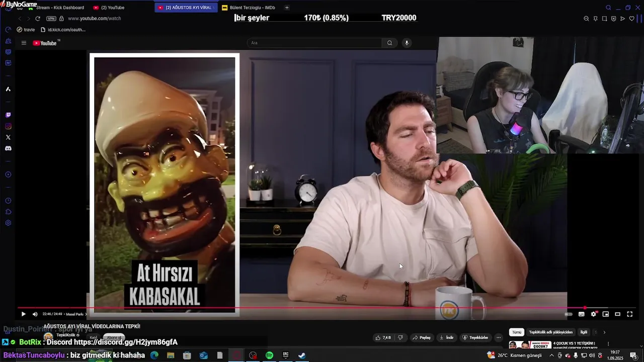The width and height of the screenshot is (644, 362).
Task: Focus the YouTube 'Ara' search box
Action: [314, 43]
